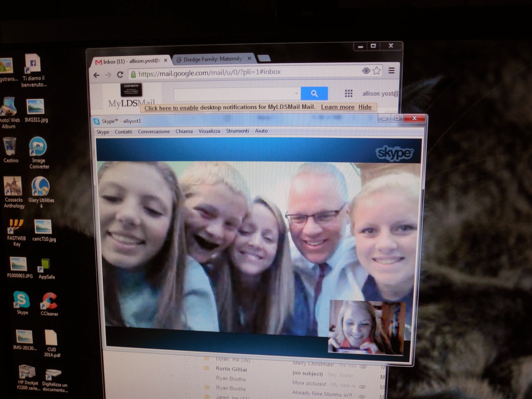Viewport: 532px width, 399px height.
Task: Click the Chrome address bar URL
Action: click(x=209, y=72)
